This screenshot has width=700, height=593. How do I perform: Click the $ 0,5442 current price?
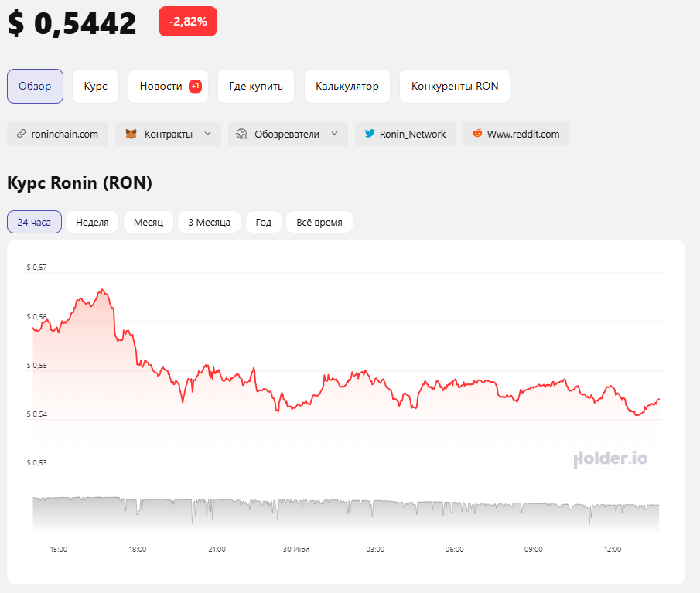72,22
